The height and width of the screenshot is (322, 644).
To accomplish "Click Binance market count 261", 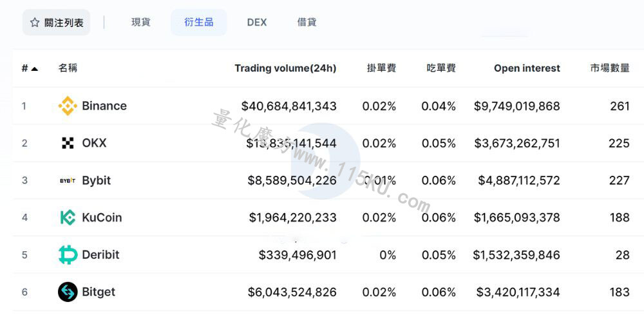I will [620, 106].
